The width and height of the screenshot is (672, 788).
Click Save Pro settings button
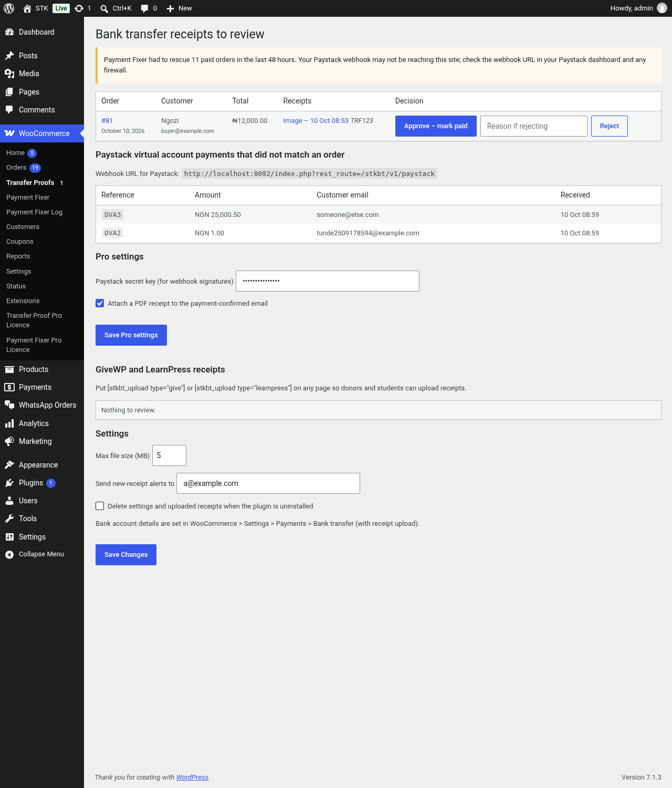[x=131, y=335]
